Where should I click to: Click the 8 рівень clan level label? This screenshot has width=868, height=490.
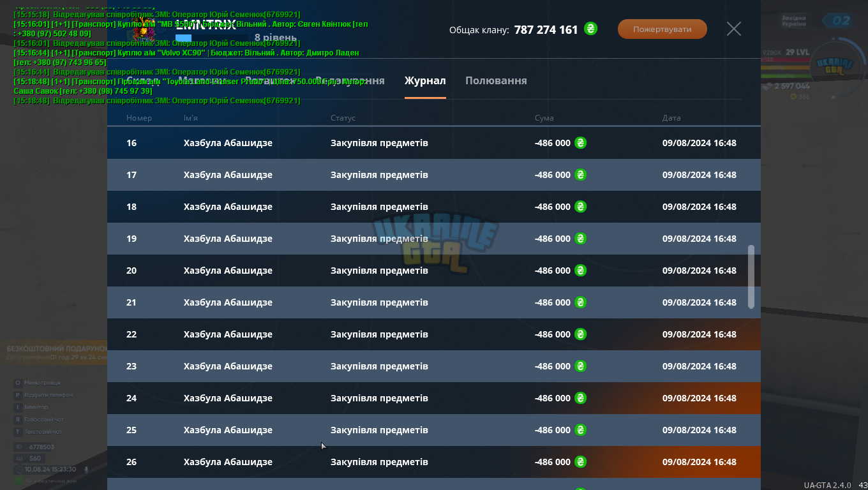click(x=276, y=38)
